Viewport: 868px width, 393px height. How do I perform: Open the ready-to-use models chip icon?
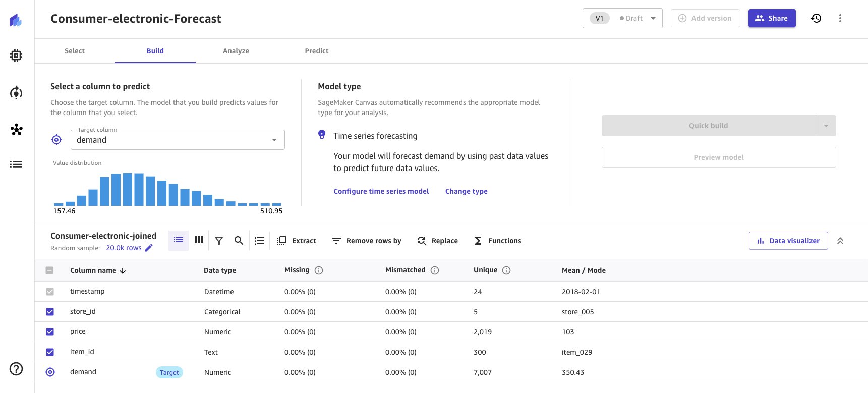point(16,55)
